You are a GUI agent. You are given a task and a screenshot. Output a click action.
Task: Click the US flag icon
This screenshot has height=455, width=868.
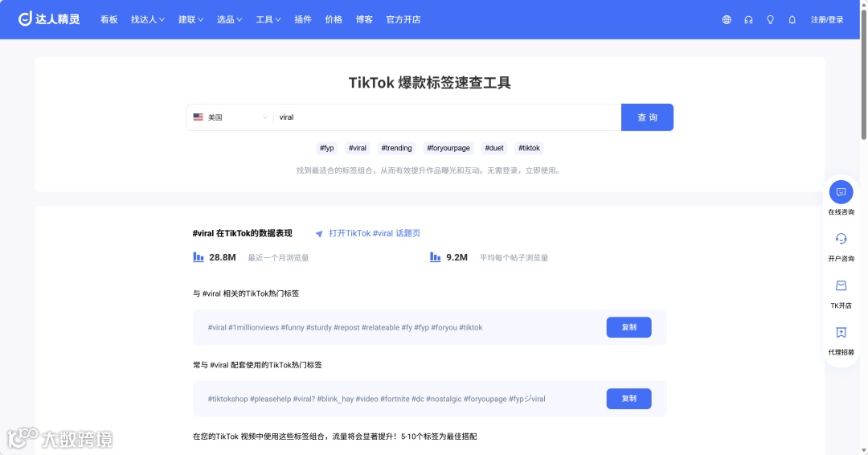[x=199, y=117]
